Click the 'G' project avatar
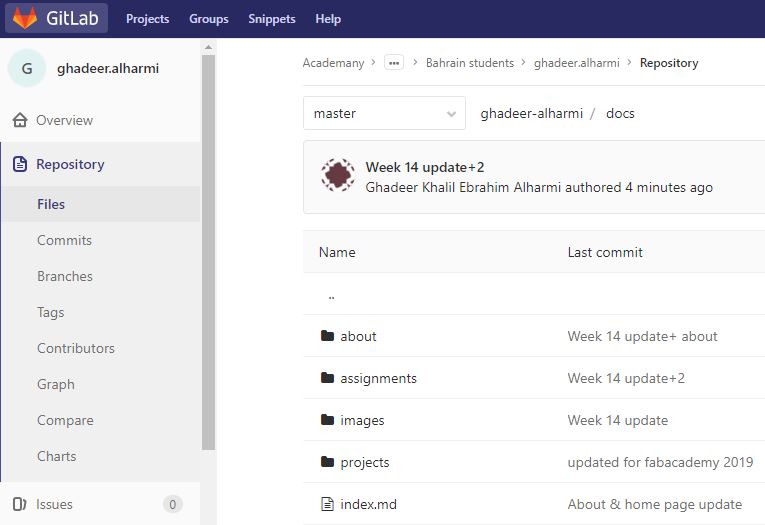The height and width of the screenshot is (525, 765). click(27, 68)
